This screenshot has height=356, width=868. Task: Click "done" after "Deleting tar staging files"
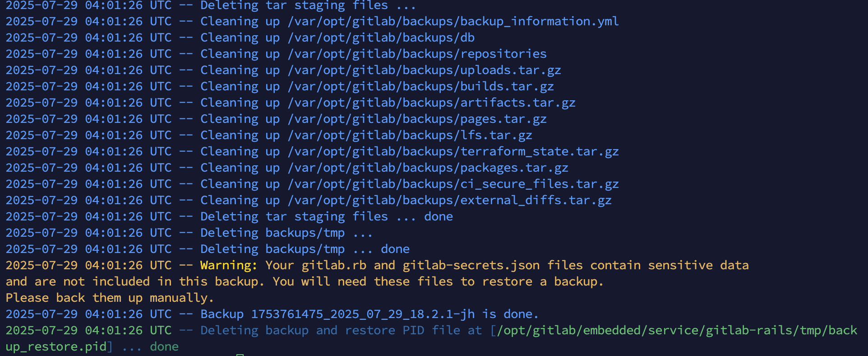[x=438, y=216]
